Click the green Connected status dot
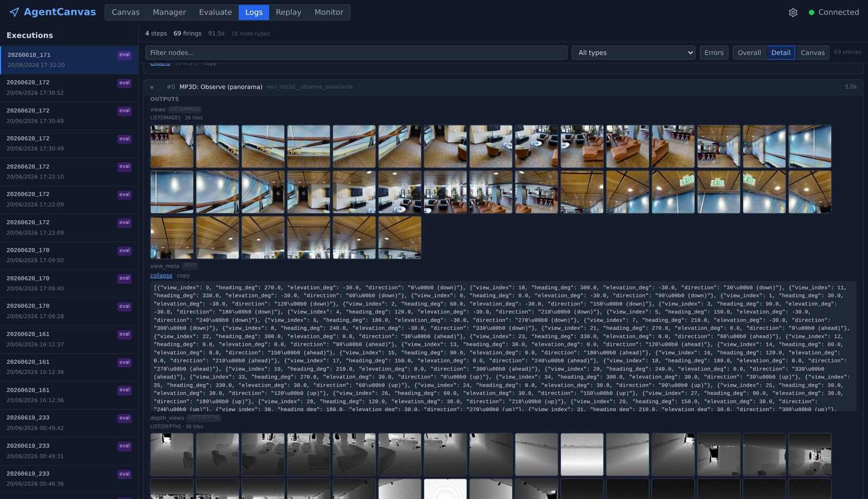The image size is (868, 499). (x=812, y=12)
